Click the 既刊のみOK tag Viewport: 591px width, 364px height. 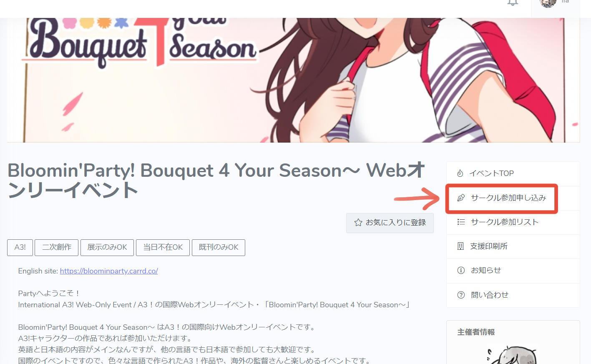pos(219,247)
